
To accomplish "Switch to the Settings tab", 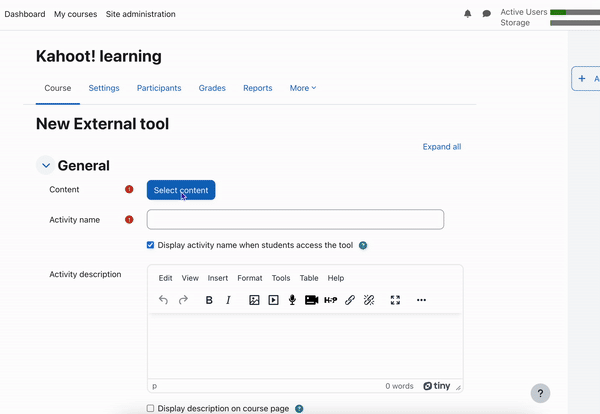I will [x=104, y=88].
